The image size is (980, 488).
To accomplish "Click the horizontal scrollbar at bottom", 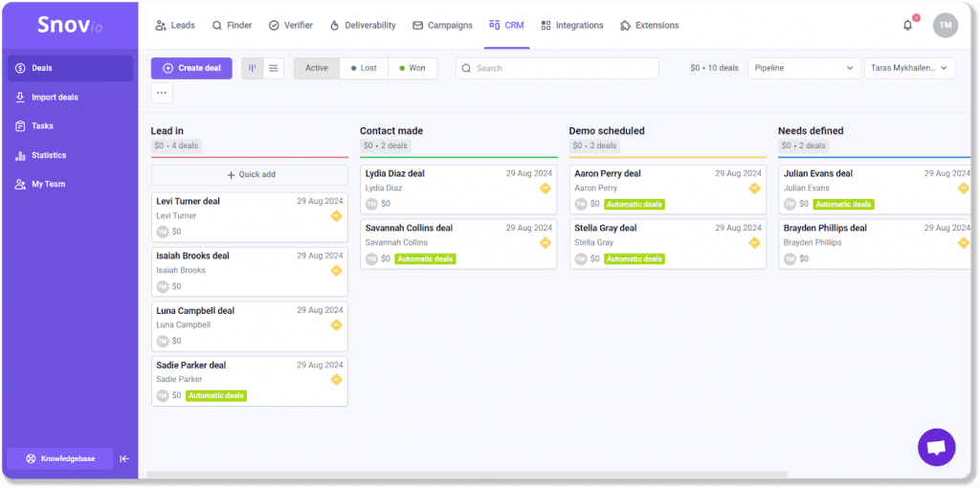I will point(467,475).
